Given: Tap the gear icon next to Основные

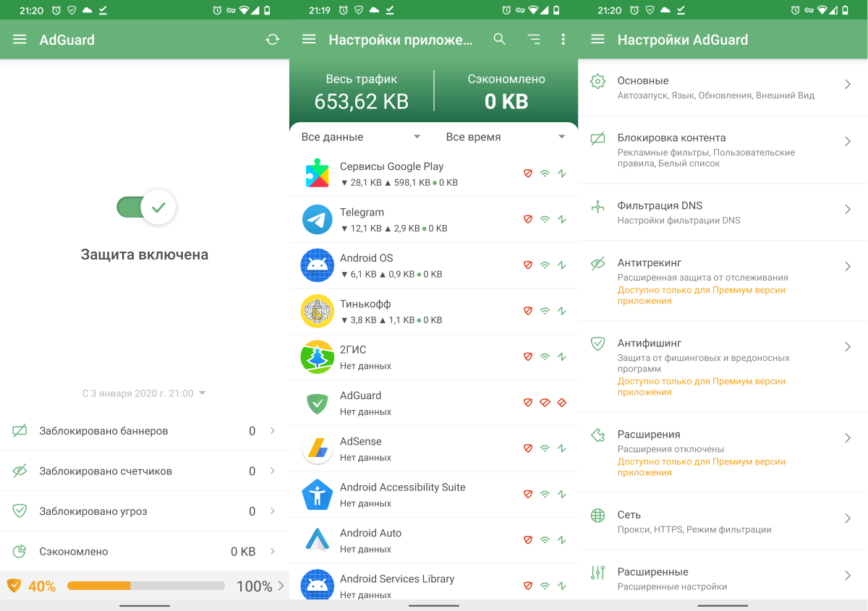Looking at the screenshot, I should coord(597,82).
